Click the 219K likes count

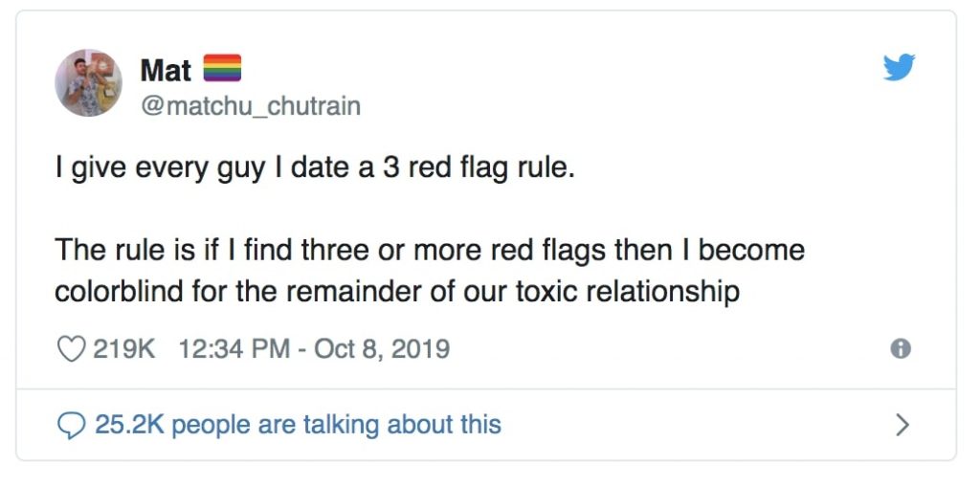123,348
